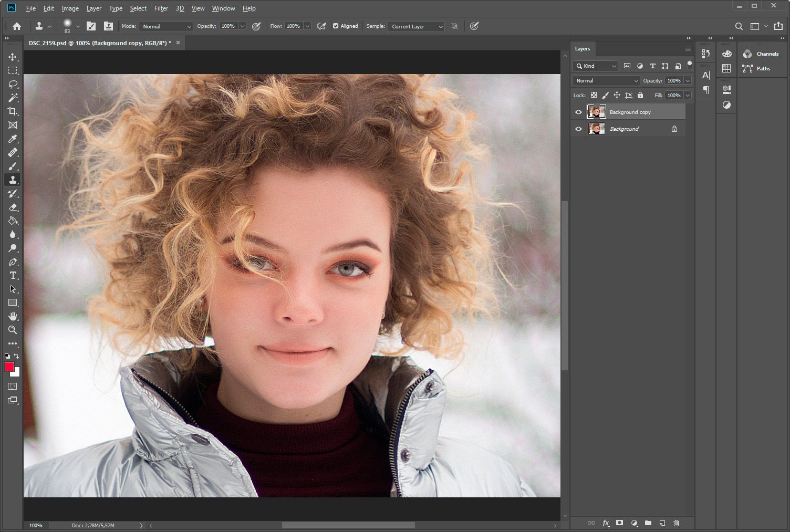
Task: Activate the Zoom tool in toolbar
Action: tap(13, 330)
